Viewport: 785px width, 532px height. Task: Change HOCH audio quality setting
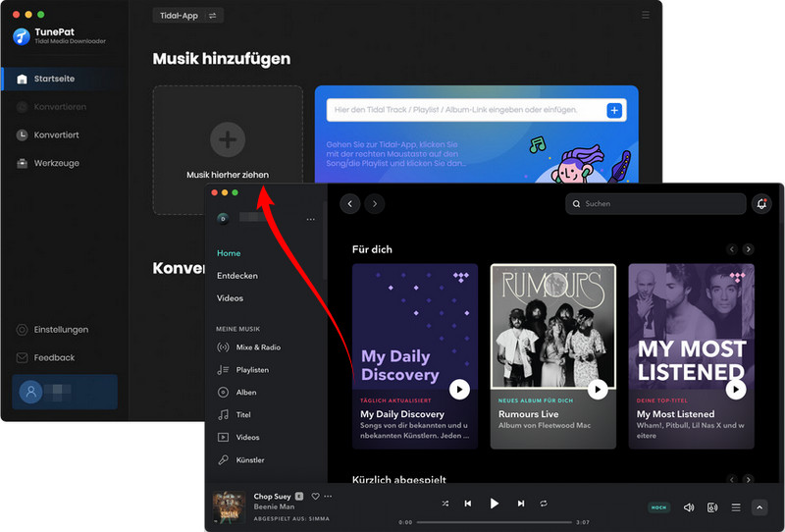coord(658,507)
